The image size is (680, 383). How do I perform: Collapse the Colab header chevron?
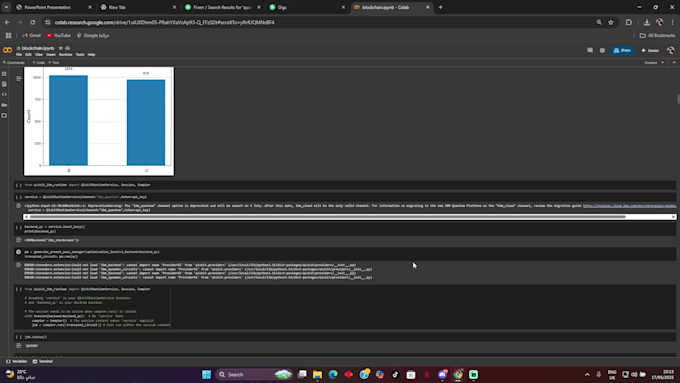(x=674, y=62)
